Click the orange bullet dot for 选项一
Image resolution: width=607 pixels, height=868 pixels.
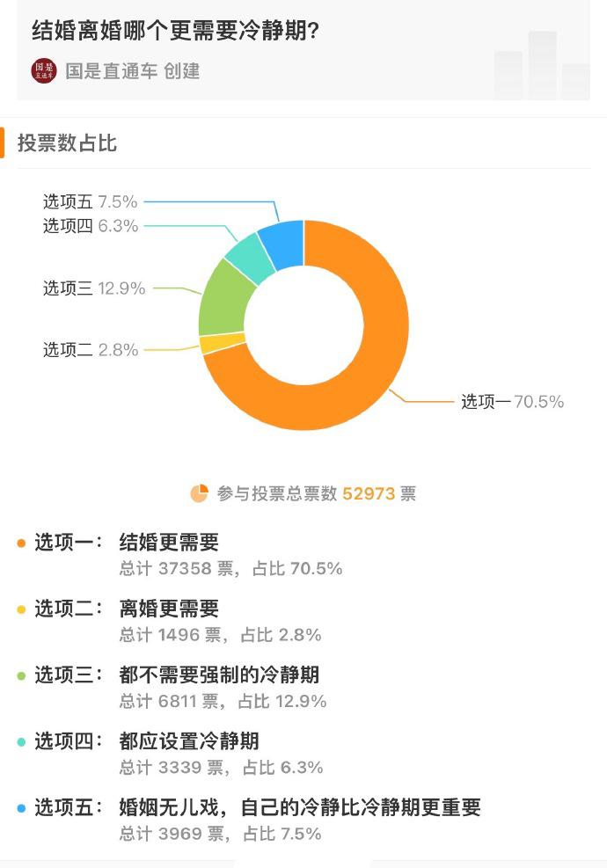22,543
